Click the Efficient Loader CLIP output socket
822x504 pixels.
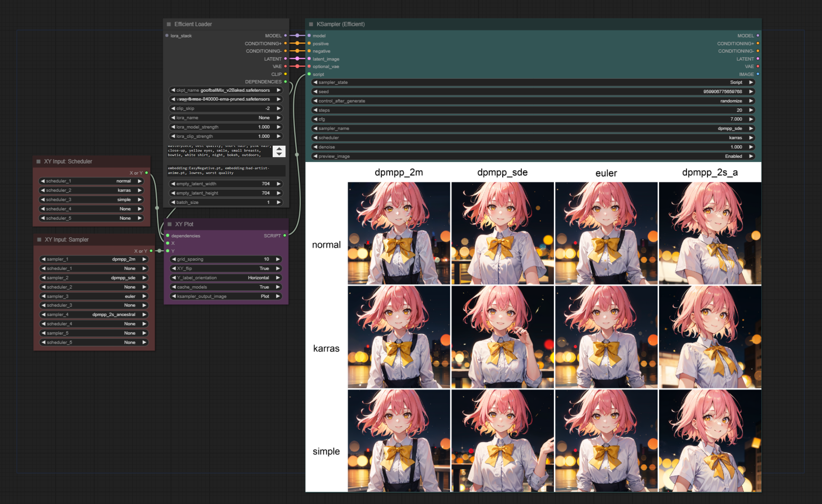coord(285,74)
